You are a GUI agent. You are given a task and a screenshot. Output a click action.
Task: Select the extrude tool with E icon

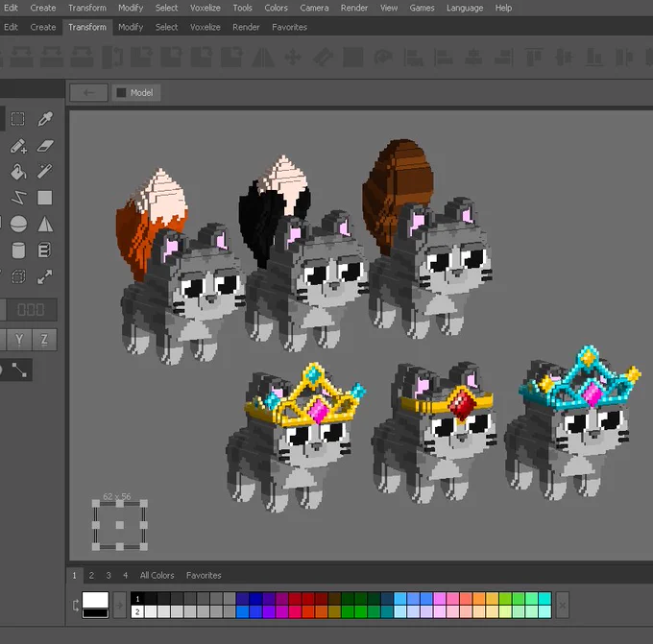45,250
